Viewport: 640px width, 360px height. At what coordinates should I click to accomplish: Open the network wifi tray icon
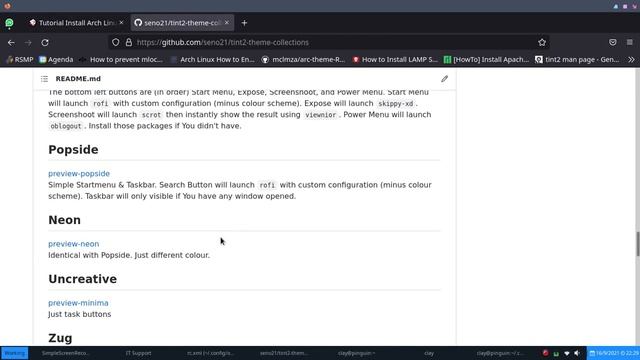567,353
